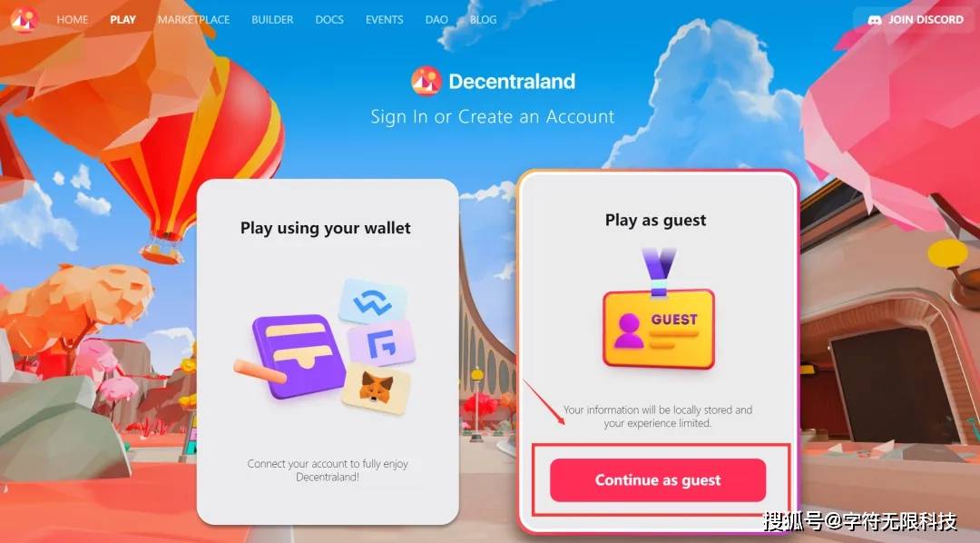Visit the BLOG page
980x543 pixels.
click(x=483, y=19)
